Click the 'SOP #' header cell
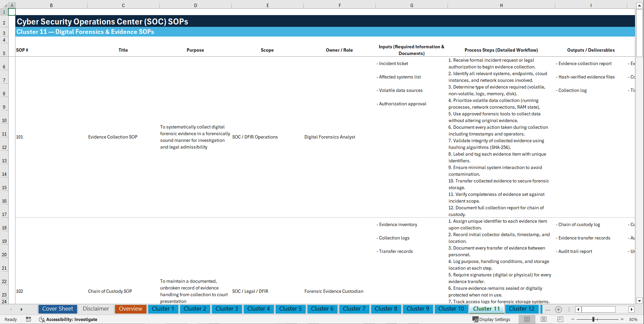 point(51,50)
